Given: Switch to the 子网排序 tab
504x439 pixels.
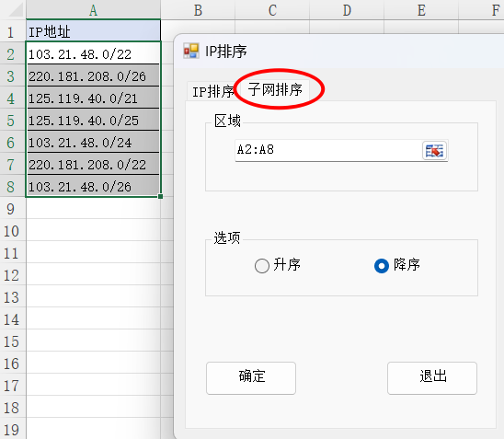Looking at the screenshot, I should pos(275,89).
